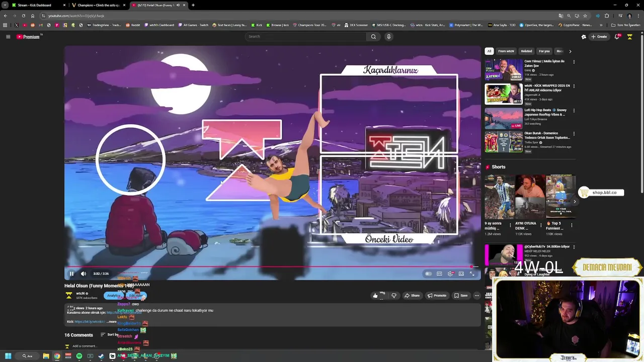This screenshot has height=362, width=644.
Task: Start voice search with microphone
Action: 388,37
